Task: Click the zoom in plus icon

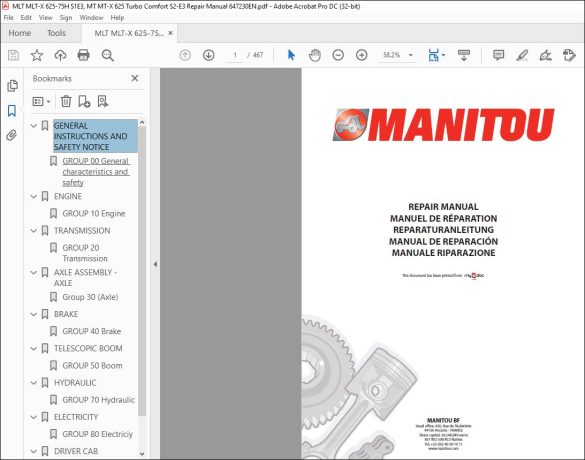Action: pos(362,55)
